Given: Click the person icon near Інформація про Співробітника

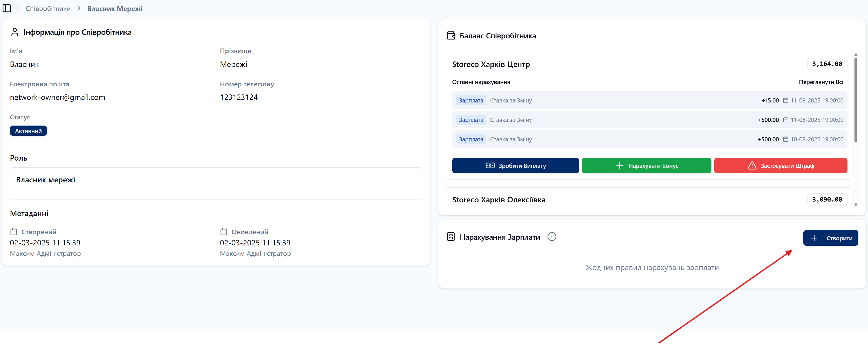Looking at the screenshot, I should (x=15, y=32).
